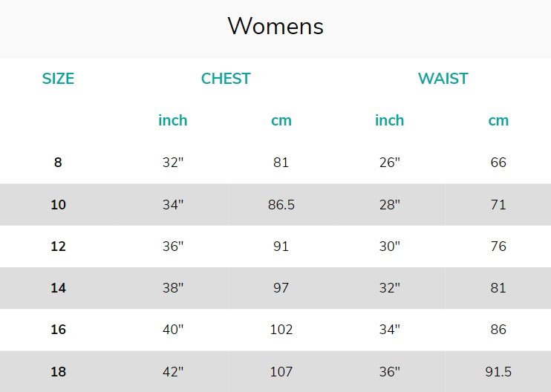Select the 42" chest inch cell
This screenshot has width=551, height=392.
coord(172,372)
